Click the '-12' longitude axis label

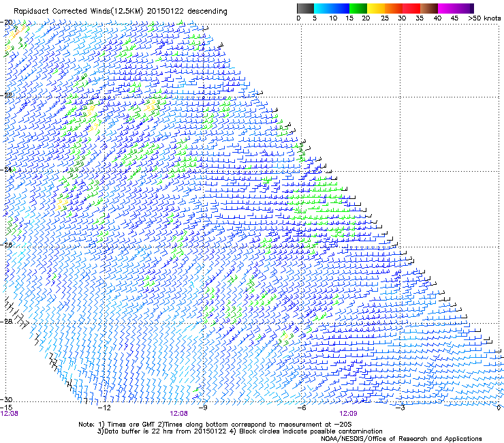104,408
